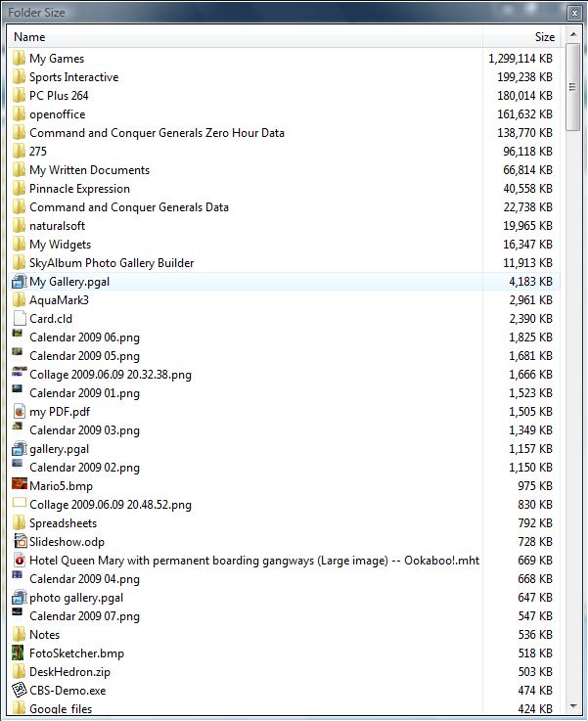
Task: Click the Calendar 2009 04.png thumbnail icon
Action: click(x=18, y=575)
